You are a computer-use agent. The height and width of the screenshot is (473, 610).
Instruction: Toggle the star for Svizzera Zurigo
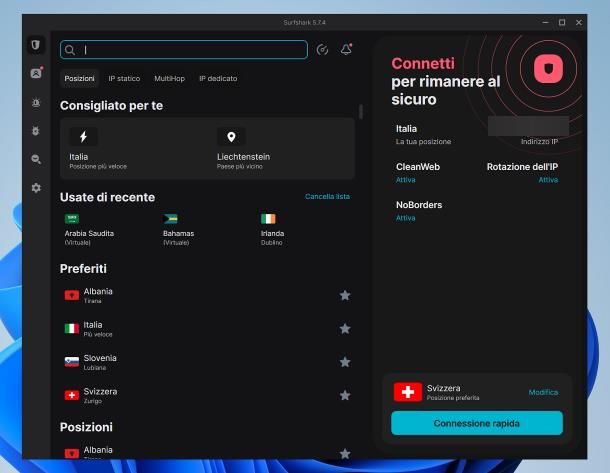pyautogui.click(x=345, y=396)
